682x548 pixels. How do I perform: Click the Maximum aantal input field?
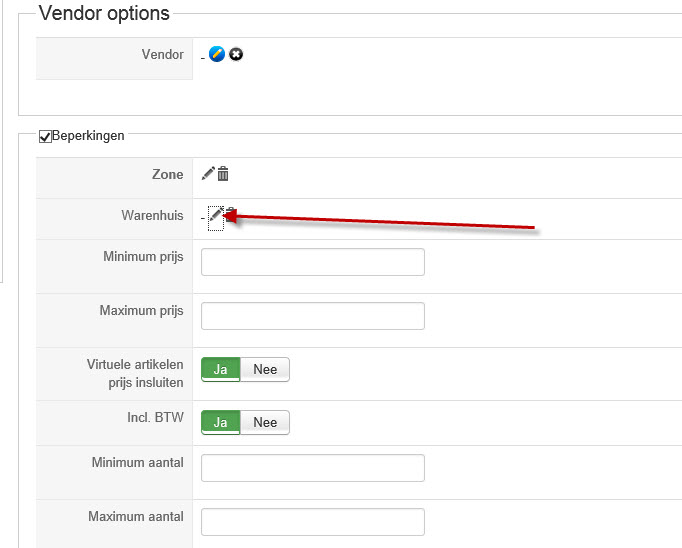coord(313,522)
